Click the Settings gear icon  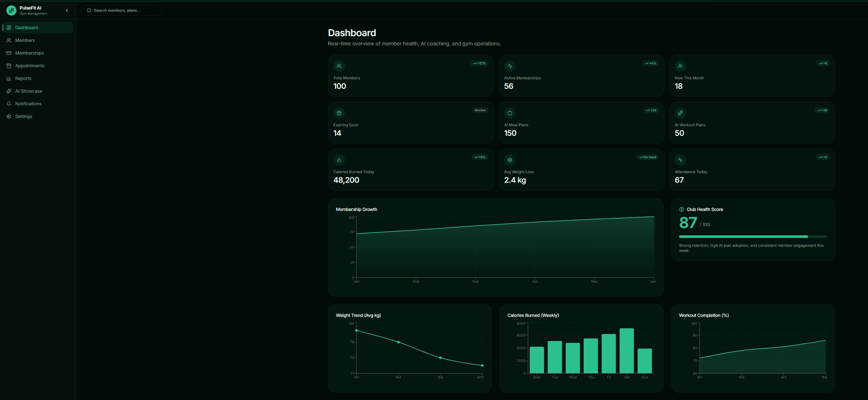pos(9,116)
